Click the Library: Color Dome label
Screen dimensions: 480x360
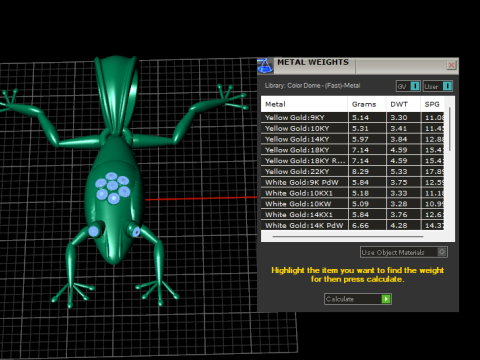click(312, 86)
